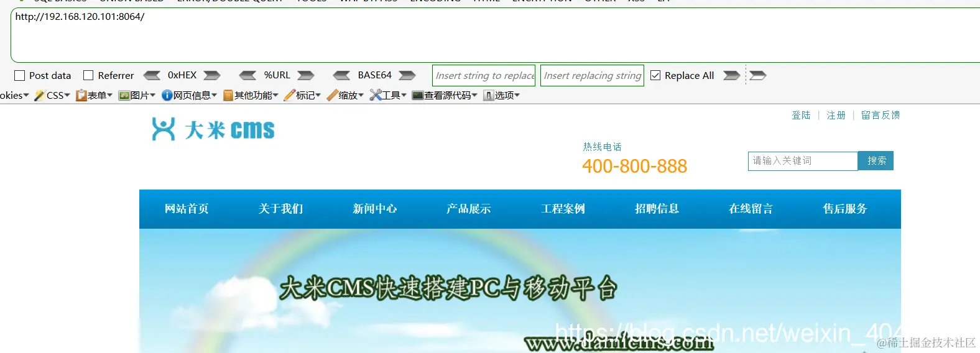The image size is (980, 353).
Task: Open the 工具 dropdown menu
Action: coord(388,95)
